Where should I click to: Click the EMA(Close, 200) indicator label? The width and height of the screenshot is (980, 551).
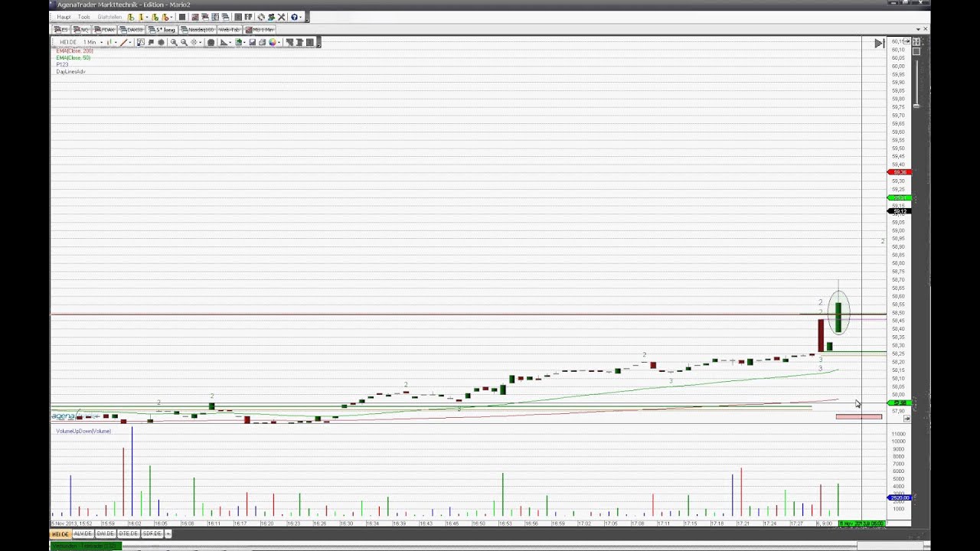point(74,51)
